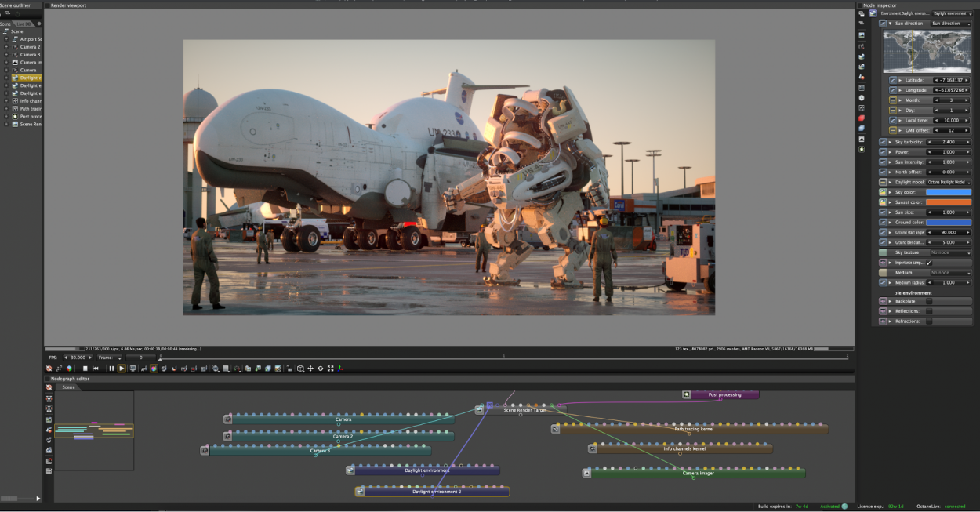Select the Info channels kernel node
The width and height of the screenshot is (980, 512).
[681, 448]
